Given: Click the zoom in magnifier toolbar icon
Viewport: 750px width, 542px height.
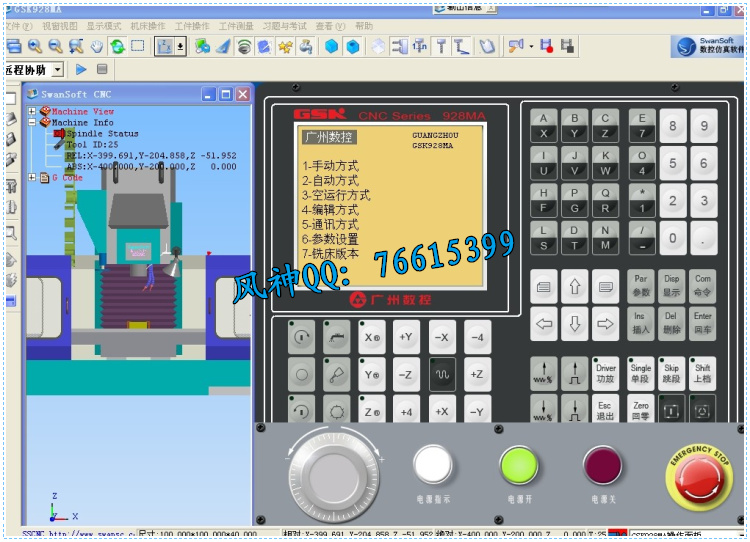Looking at the screenshot, I should point(35,46).
